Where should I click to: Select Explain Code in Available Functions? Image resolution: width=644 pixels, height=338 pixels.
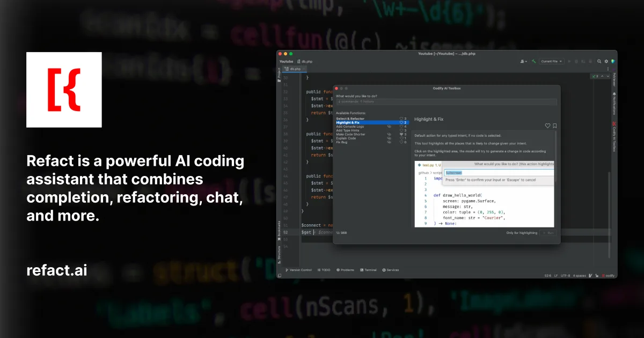tap(346, 138)
